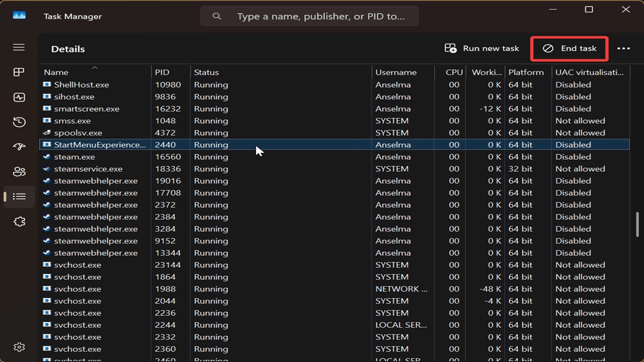Open the hamburger navigation menu
The image size is (644, 362).
tap(19, 48)
